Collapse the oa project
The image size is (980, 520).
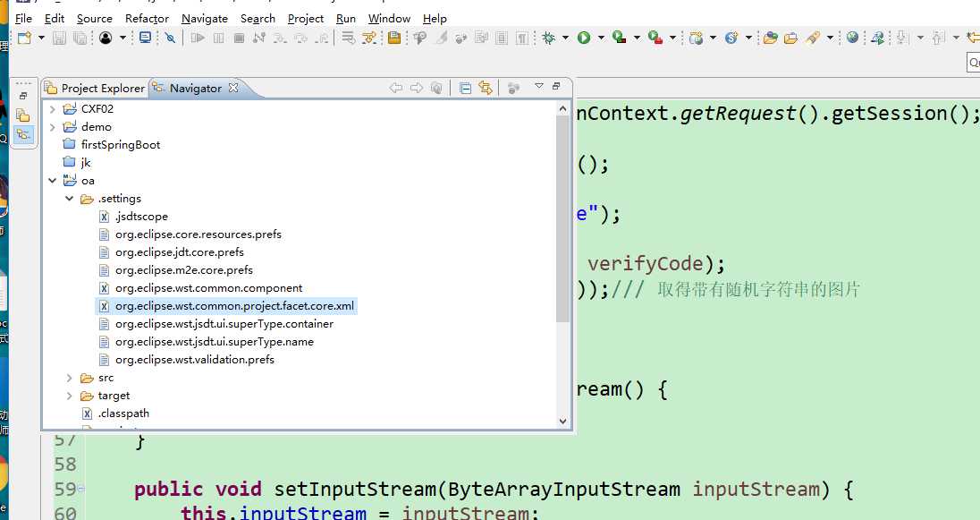point(53,181)
